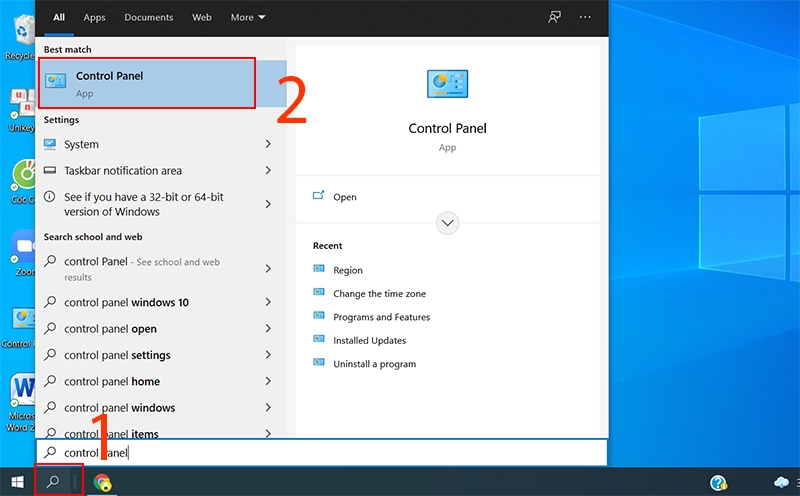
Task: Click the OneDrive cloud tray icon
Action: click(x=781, y=482)
